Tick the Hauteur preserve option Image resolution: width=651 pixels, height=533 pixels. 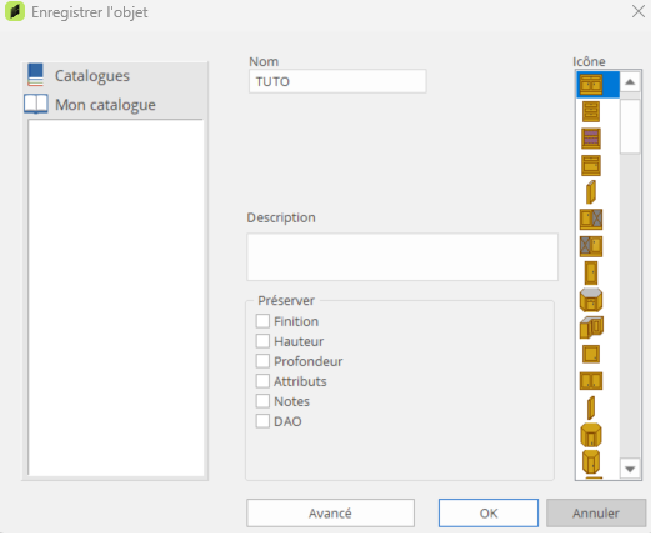(x=263, y=341)
